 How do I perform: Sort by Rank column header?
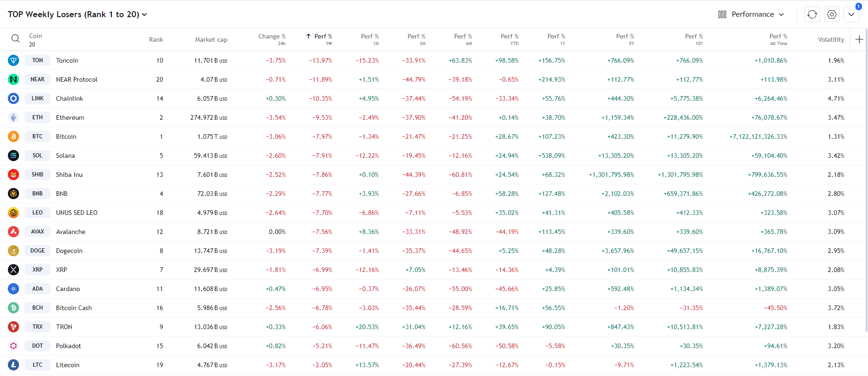tap(156, 39)
